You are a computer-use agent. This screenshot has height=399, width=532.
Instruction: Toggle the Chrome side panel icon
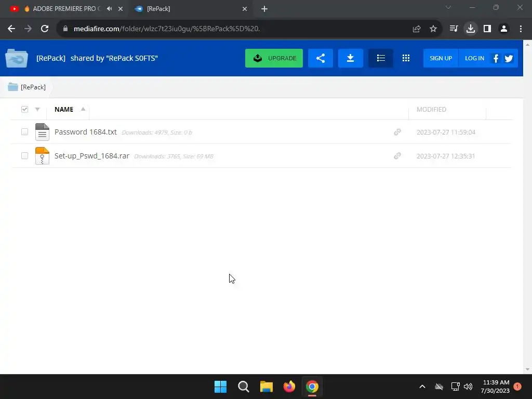pyautogui.click(x=487, y=29)
